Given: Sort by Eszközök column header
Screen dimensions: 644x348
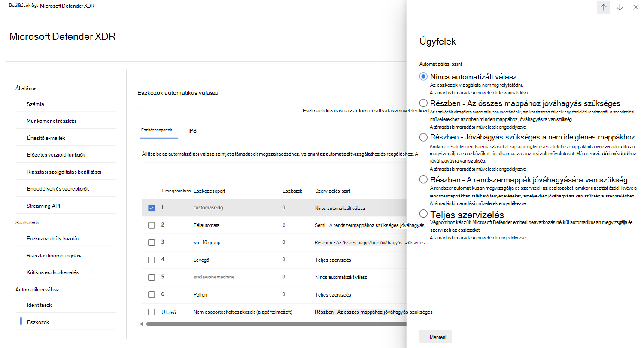Looking at the screenshot, I should (x=292, y=191).
